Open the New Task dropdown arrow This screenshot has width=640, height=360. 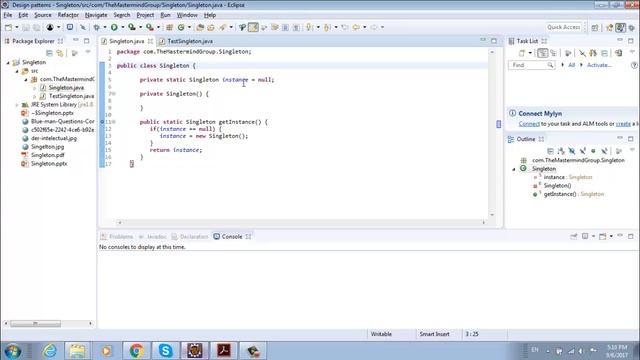click(x=530, y=53)
